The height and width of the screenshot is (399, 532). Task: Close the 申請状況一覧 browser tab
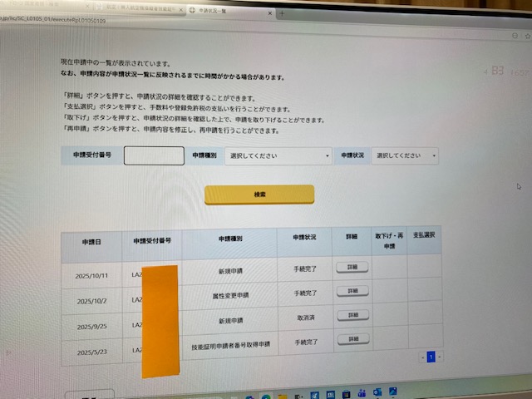[268, 11]
